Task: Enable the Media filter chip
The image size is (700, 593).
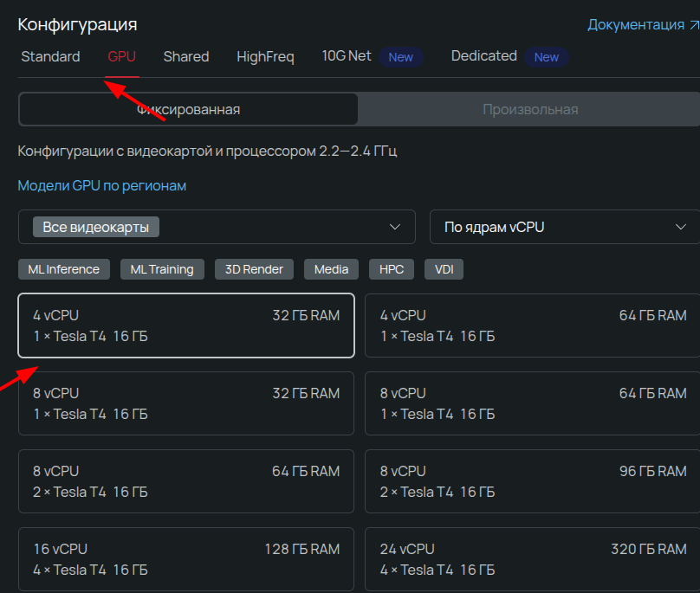Action: click(331, 268)
